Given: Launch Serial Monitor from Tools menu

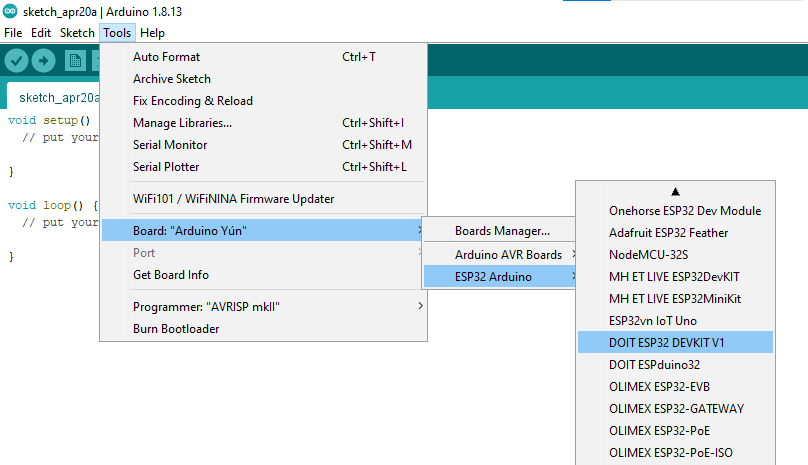Looking at the screenshot, I should pos(263,145).
